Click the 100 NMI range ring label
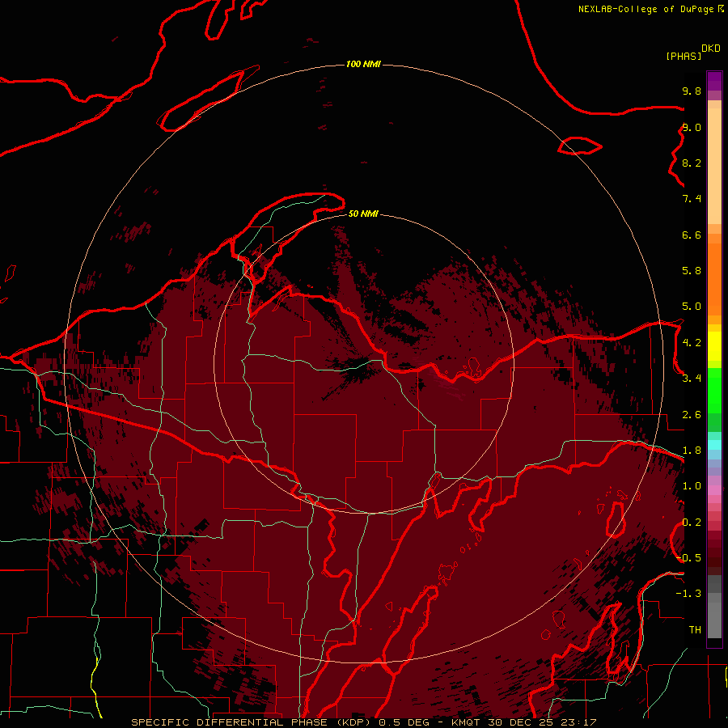Image resolution: width=728 pixels, height=728 pixels. pyautogui.click(x=363, y=64)
